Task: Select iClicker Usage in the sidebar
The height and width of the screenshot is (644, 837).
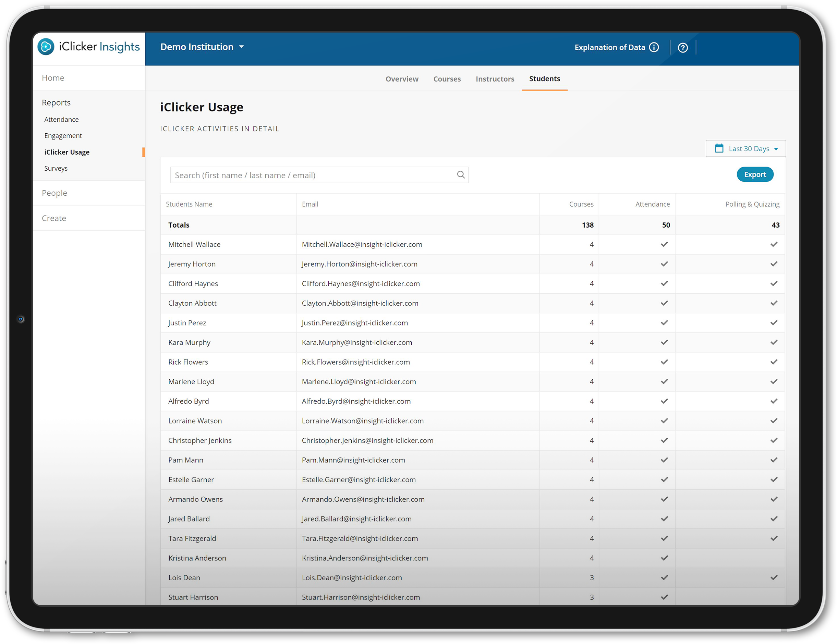Action: pyautogui.click(x=67, y=152)
